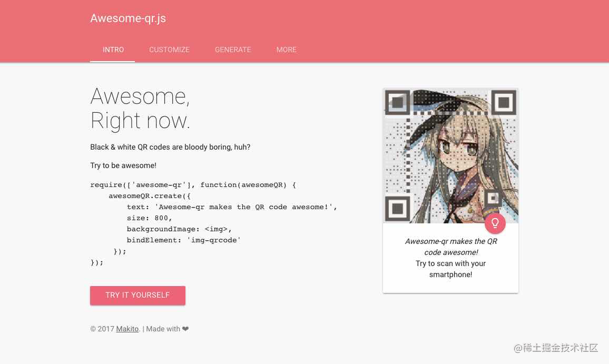Click 'Black & white QR codes are bloody boring' text
The image size is (609, 364).
tap(170, 147)
